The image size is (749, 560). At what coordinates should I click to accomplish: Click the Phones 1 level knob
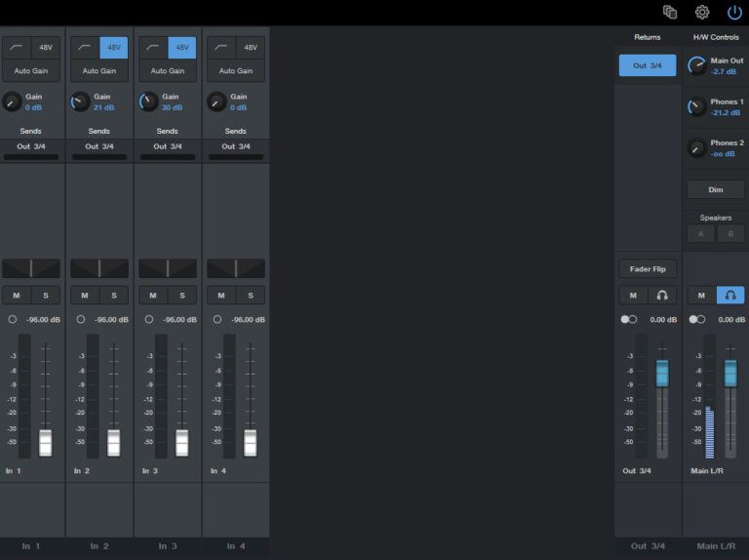tap(697, 106)
